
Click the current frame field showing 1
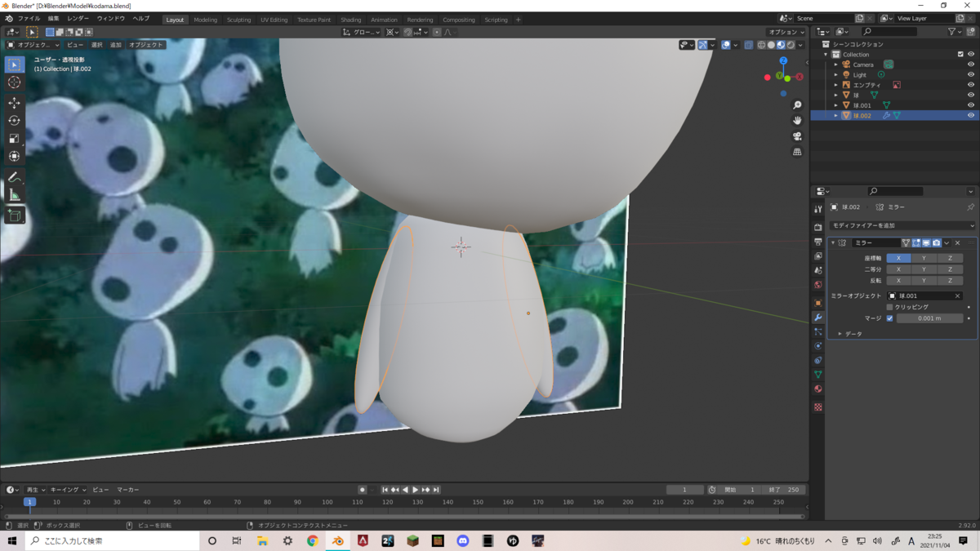tap(684, 490)
